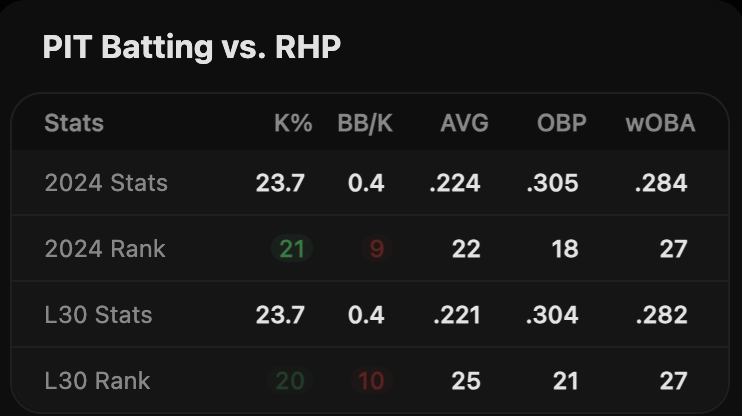Click the Stats column header
This screenshot has width=742, height=416.
(74, 124)
